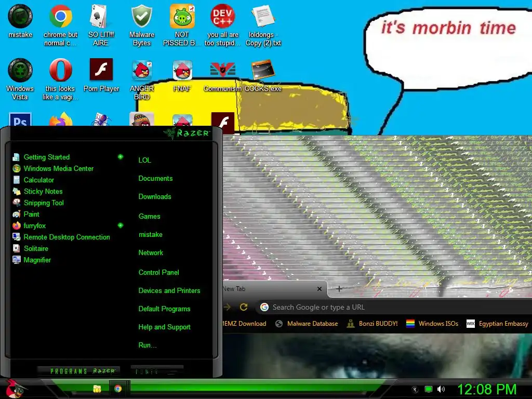Launch the Opera 'this looks like a vagi...' icon
Viewport: 532px width, 399px height.
tap(60, 79)
